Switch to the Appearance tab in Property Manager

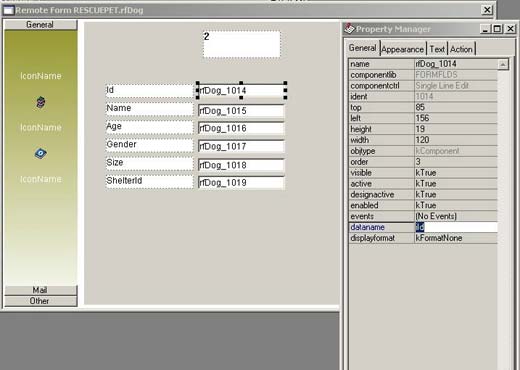403,49
